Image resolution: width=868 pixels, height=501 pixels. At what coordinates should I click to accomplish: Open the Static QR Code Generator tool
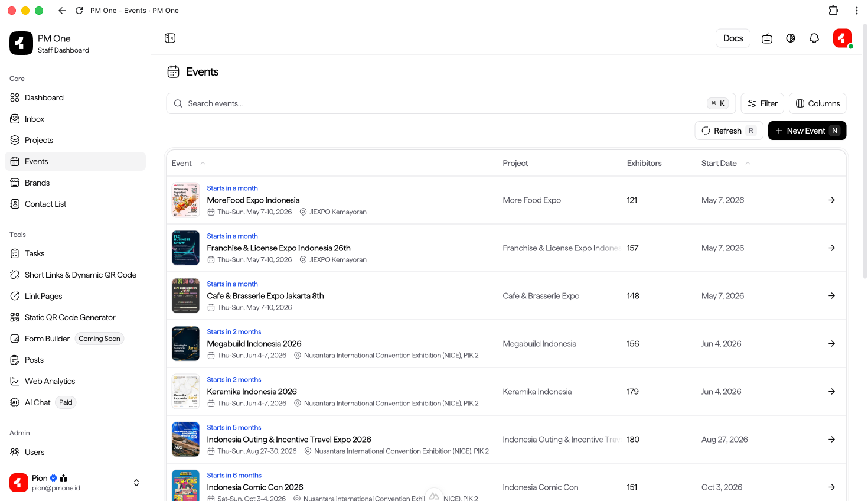click(70, 317)
